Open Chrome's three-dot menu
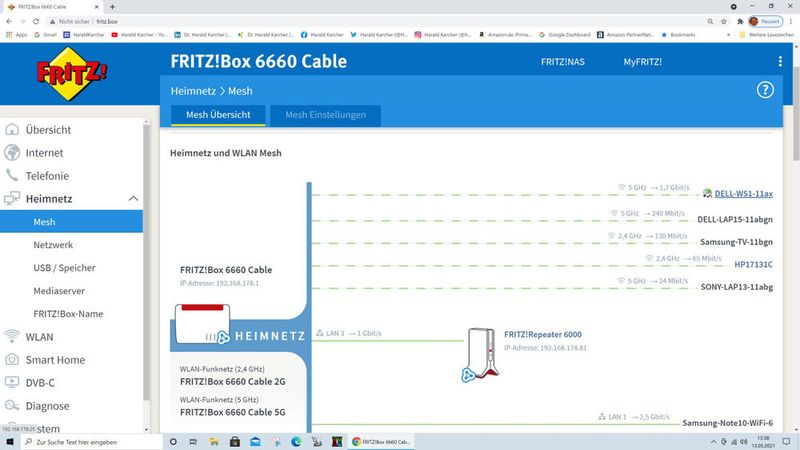Viewport: 800px width, 450px height. (791, 21)
